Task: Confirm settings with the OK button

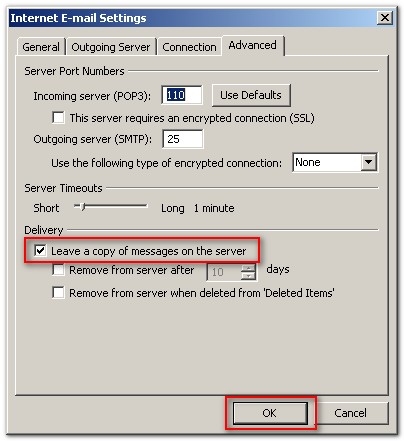Action: [270, 413]
